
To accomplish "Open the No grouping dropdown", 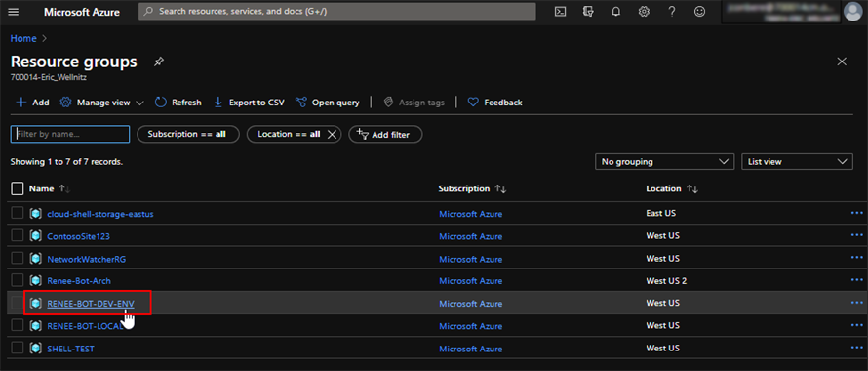I will tap(664, 162).
